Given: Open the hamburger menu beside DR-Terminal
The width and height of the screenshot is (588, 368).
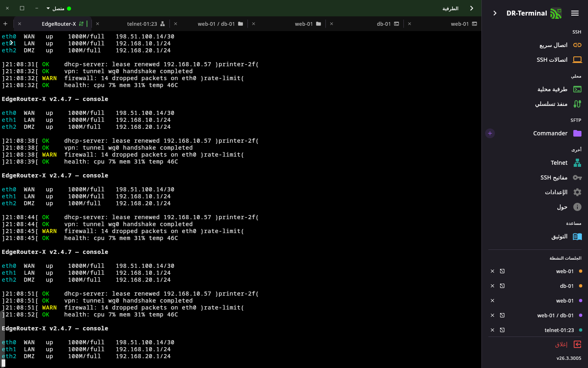Looking at the screenshot, I should click(575, 13).
